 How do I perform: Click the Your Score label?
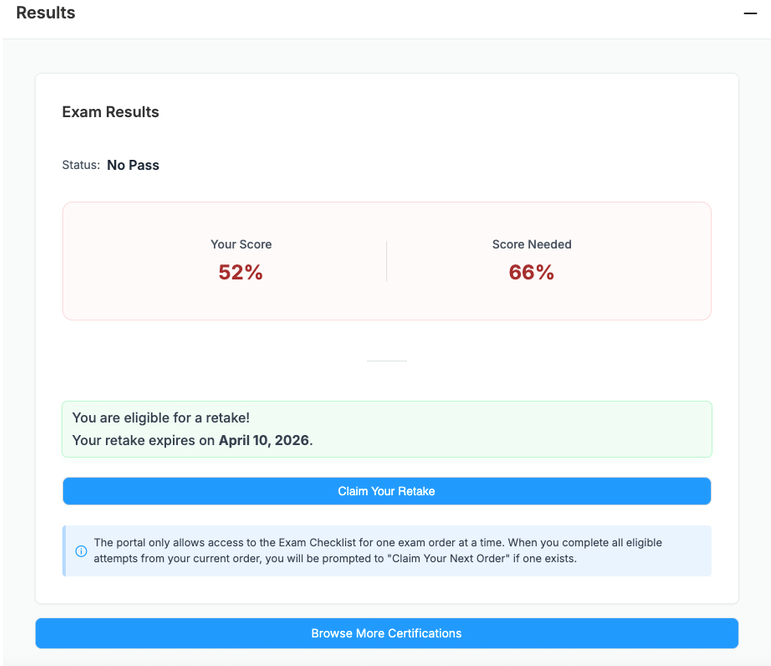(241, 244)
